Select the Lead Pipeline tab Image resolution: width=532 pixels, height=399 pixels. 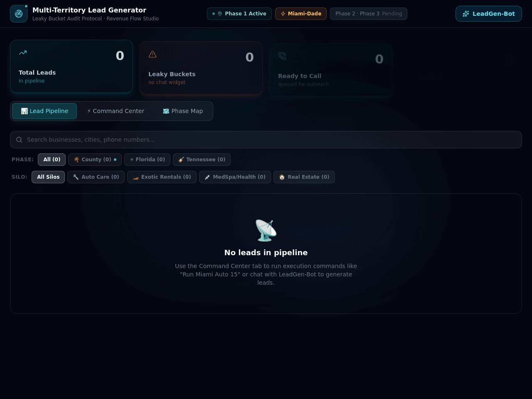44,111
